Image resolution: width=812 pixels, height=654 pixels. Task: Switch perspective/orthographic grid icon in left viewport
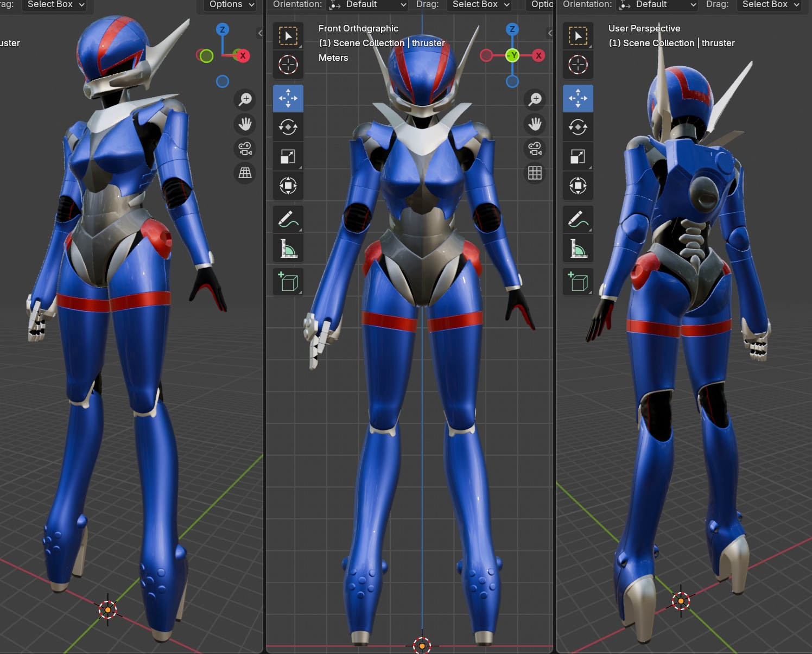[245, 173]
